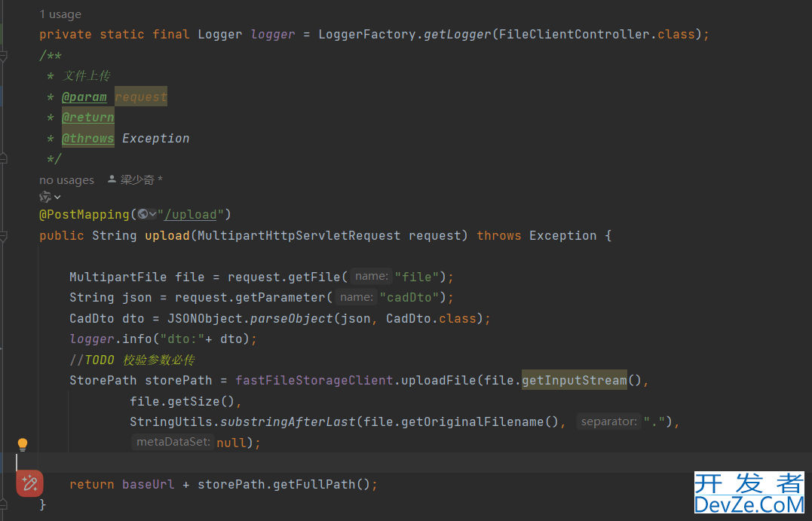Show usages via the '1 usage' hint
Viewport: 812px width, 521px height.
[x=60, y=14]
